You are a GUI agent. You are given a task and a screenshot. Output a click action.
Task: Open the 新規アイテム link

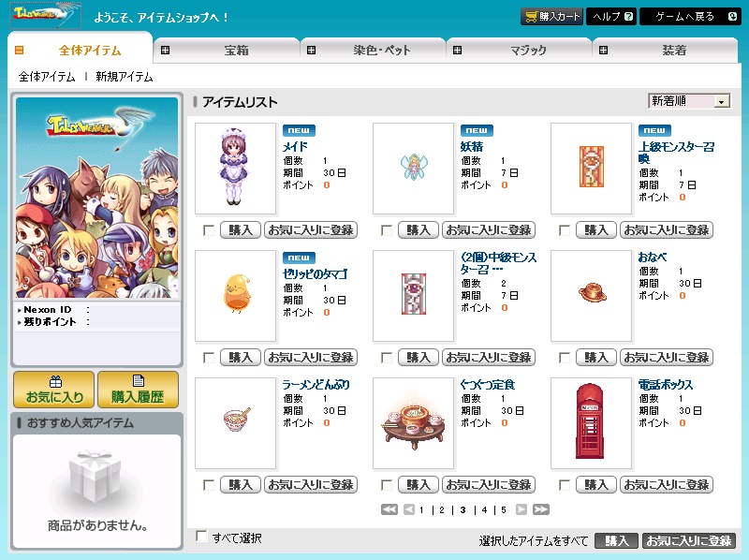[125, 77]
